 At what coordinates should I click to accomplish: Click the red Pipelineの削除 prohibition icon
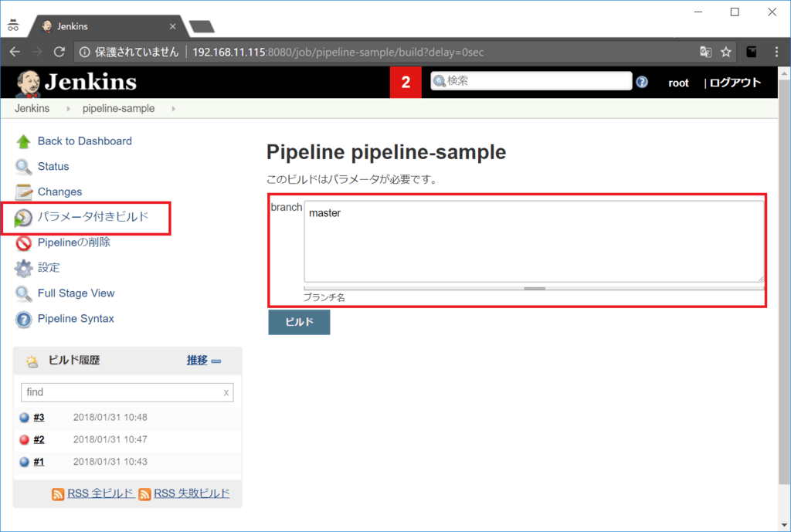tap(23, 243)
